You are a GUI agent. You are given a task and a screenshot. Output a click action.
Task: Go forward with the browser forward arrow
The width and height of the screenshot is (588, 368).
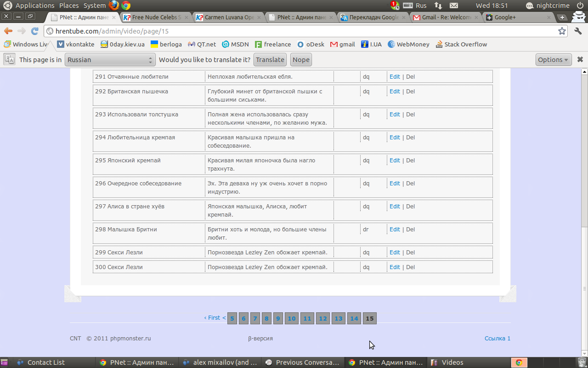(x=22, y=31)
